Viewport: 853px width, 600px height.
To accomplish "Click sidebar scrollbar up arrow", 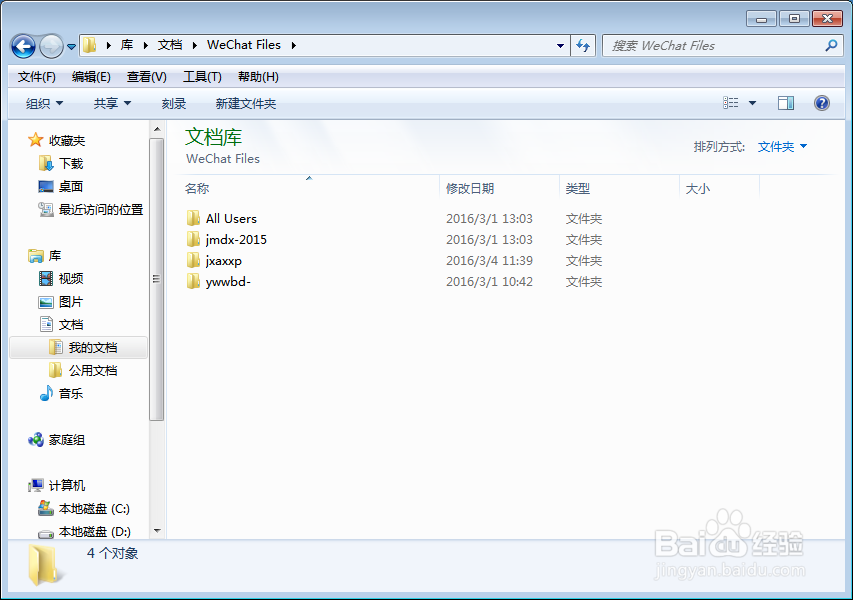I will (157, 129).
